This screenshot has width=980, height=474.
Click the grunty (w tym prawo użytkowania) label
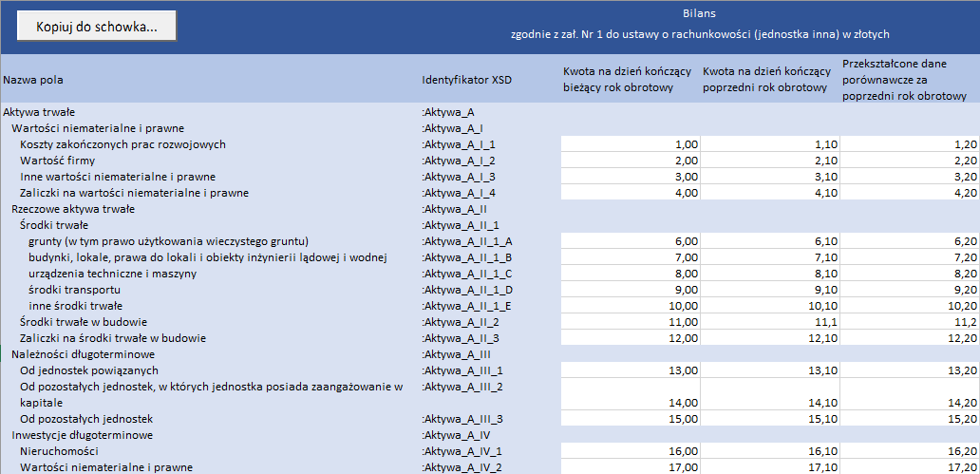pos(169,241)
